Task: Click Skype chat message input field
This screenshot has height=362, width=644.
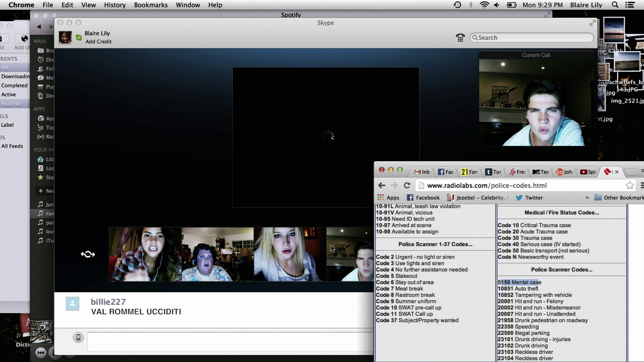Action: click(230, 342)
